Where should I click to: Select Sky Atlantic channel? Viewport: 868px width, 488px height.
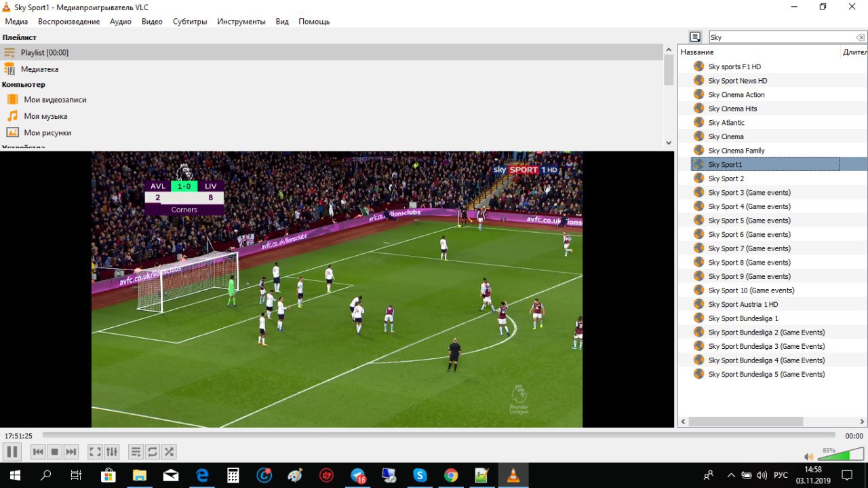tap(726, 122)
